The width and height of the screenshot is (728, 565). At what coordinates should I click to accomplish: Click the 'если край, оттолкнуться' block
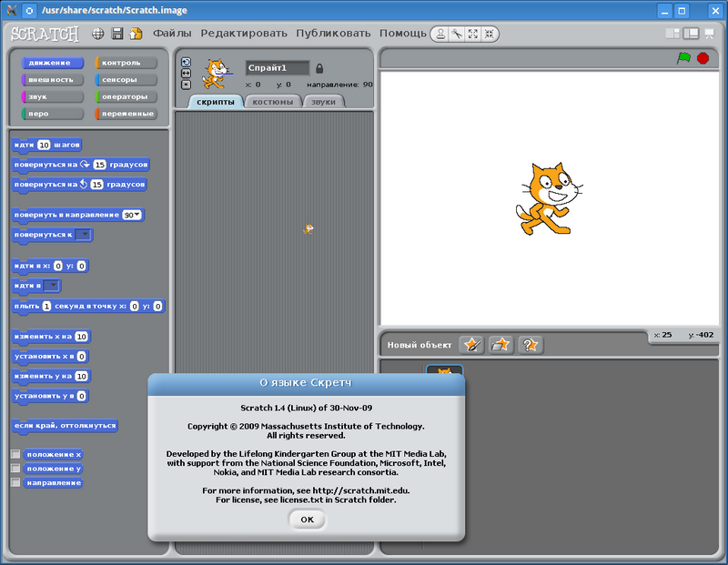pyautogui.click(x=65, y=426)
